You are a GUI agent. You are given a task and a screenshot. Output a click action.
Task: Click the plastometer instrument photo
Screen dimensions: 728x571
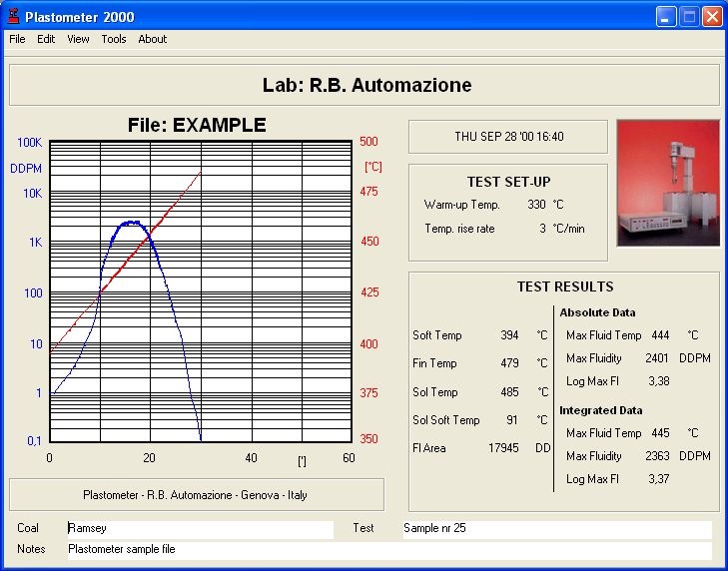pos(668,183)
